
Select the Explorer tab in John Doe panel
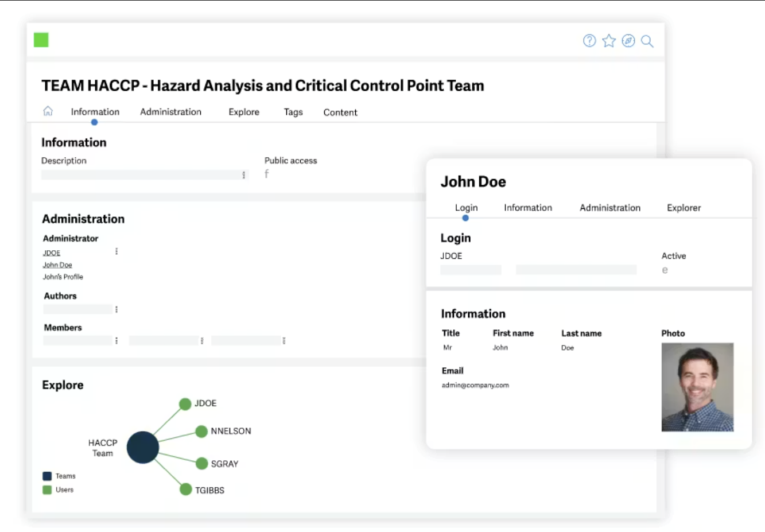[684, 208]
